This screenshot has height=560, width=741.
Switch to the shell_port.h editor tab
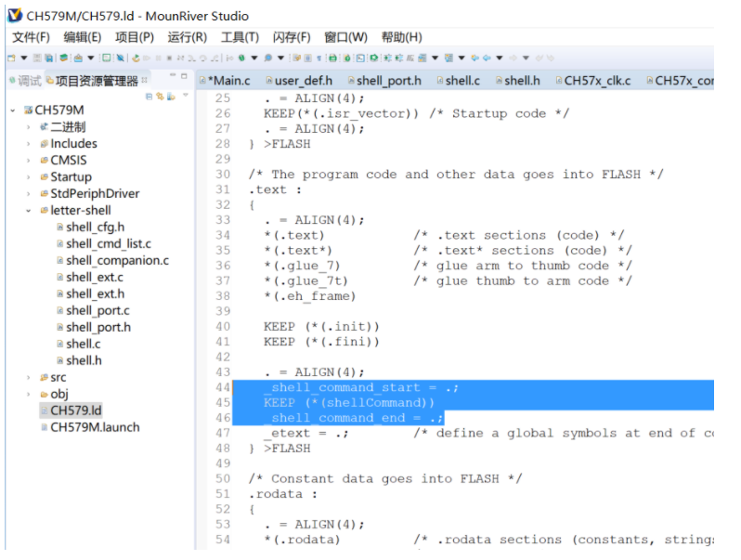(x=388, y=81)
